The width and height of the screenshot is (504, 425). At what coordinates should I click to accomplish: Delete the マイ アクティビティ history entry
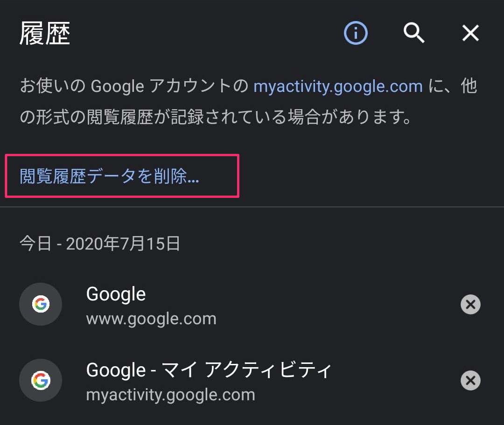click(470, 381)
